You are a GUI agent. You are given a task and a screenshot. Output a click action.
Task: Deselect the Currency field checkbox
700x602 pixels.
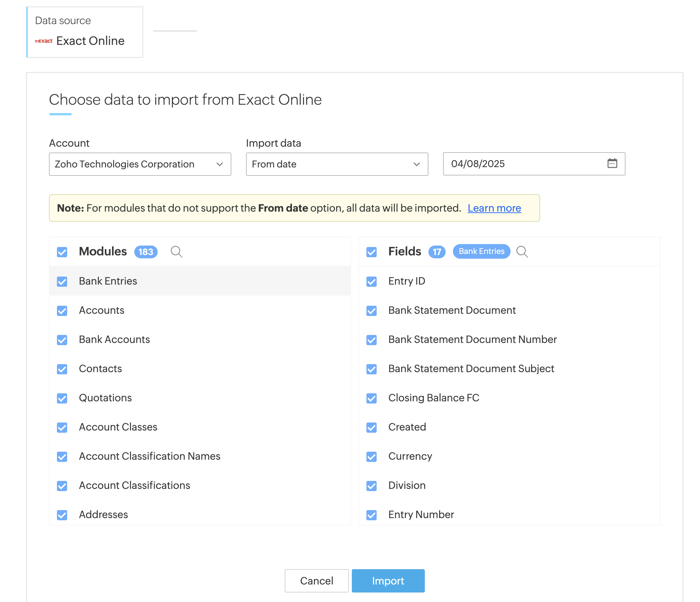point(372,456)
